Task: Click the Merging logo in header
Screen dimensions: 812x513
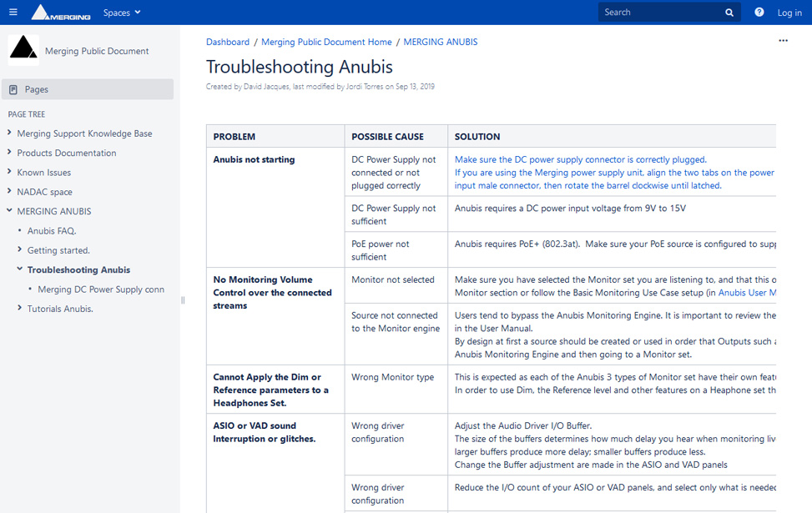Action: [x=61, y=13]
